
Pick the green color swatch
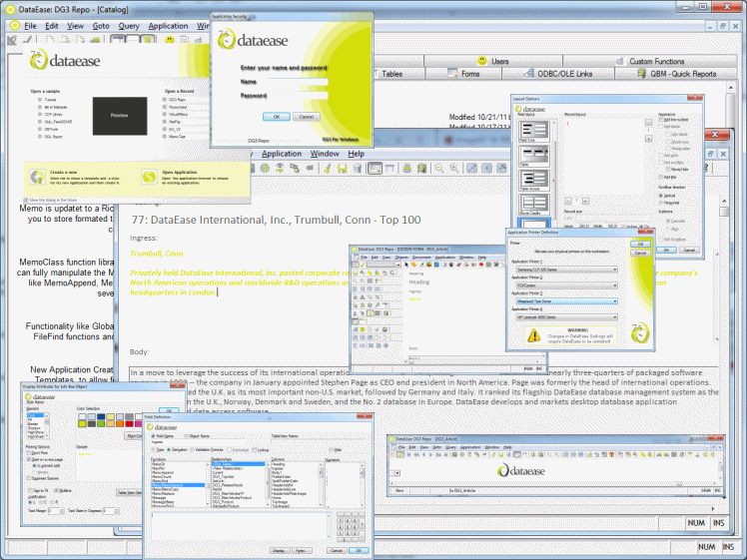(101, 423)
